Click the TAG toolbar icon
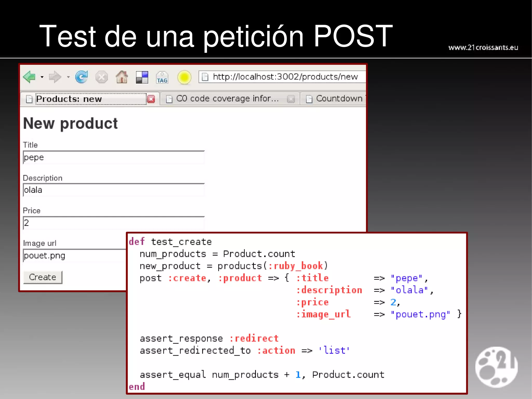 tap(162, 77)
